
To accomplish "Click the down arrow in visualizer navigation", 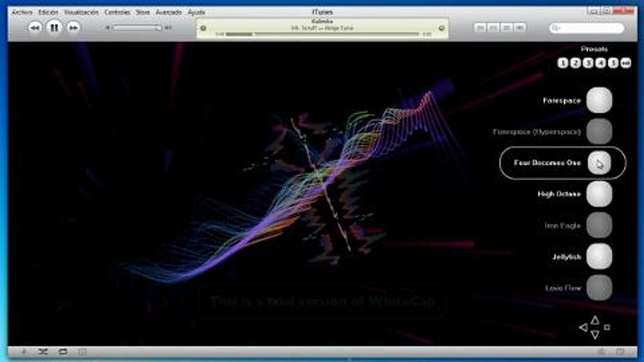I will [x=595, y=335].
